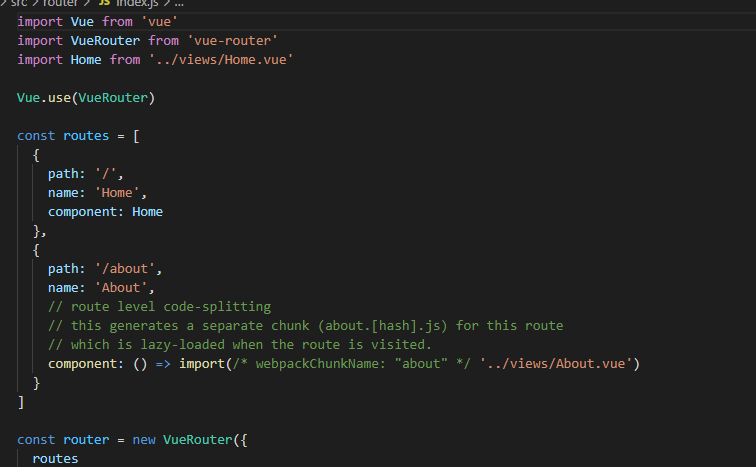Click the webpackChunkName comment in import
Screen dimensions: 756x467
click(x=351, y=363)
